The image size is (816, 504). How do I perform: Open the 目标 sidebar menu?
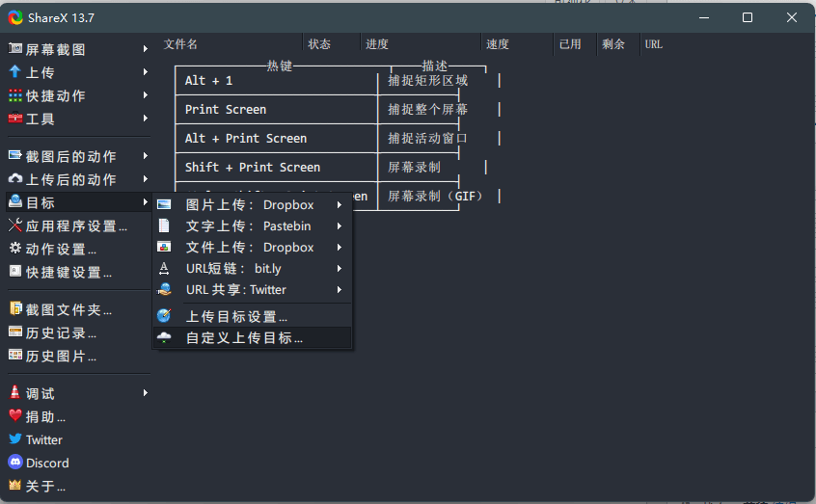[78, 202]
